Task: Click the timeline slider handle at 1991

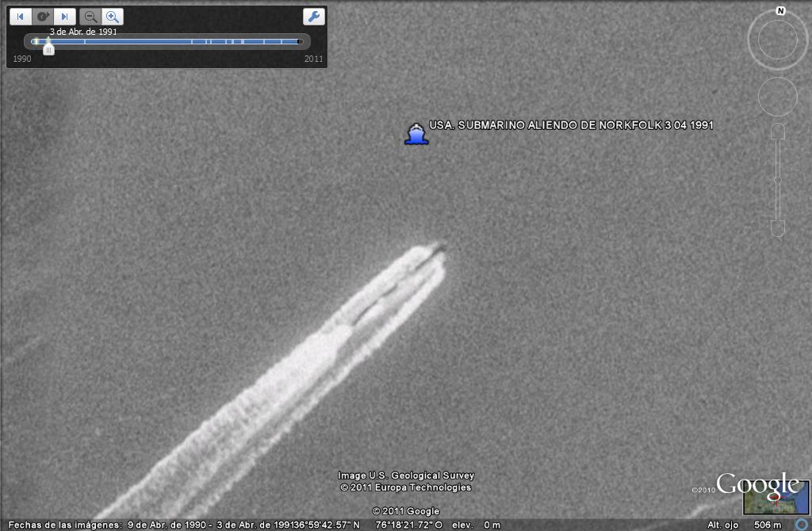Action: coord(48,49)
